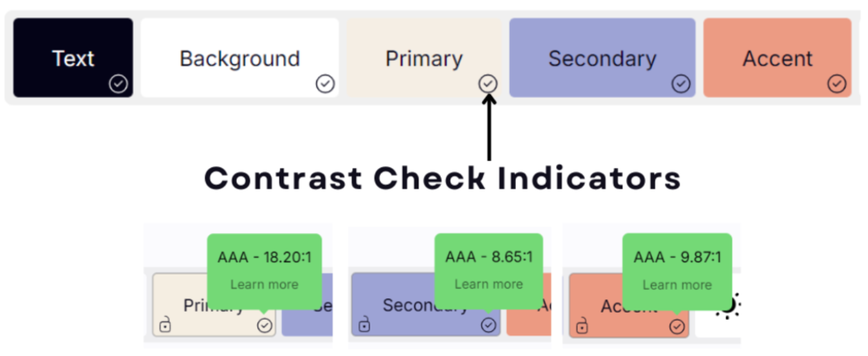Viewport: 868px width, 356px height.
Task: Click the contrast check icon on top Primary swatch
Action: pos(488,83)
